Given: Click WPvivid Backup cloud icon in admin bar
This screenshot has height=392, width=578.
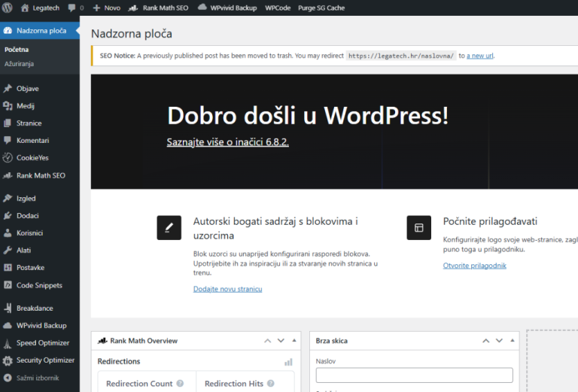Looking at the screenshot, I should (202, 7).
